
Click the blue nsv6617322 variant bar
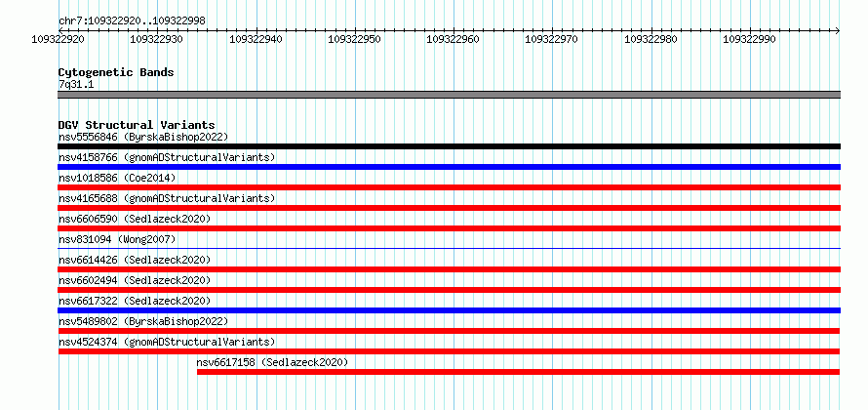pyautogui.click(x=449, y=310)
